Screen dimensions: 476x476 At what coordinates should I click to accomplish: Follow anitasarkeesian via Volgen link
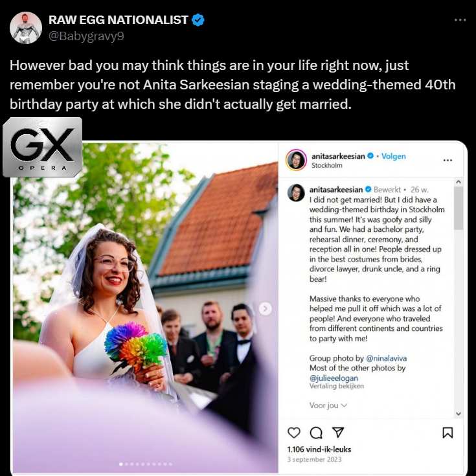pos(394,156)
